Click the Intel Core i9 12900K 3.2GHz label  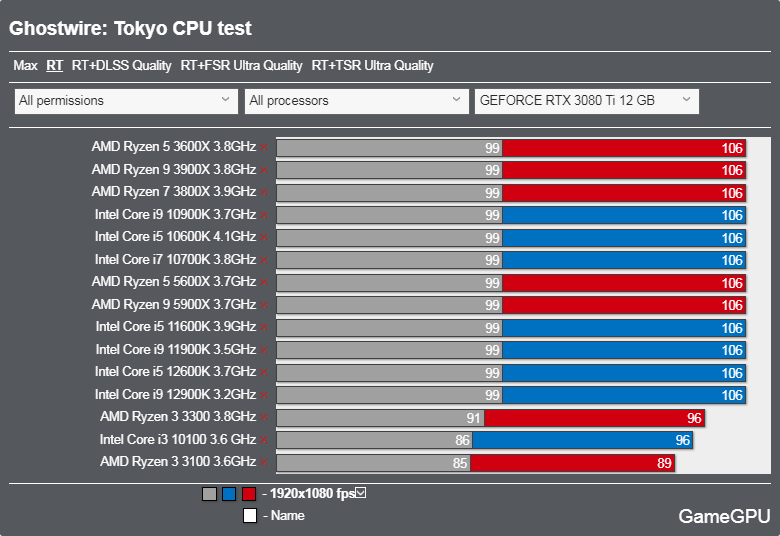click(x=176, y=395)
